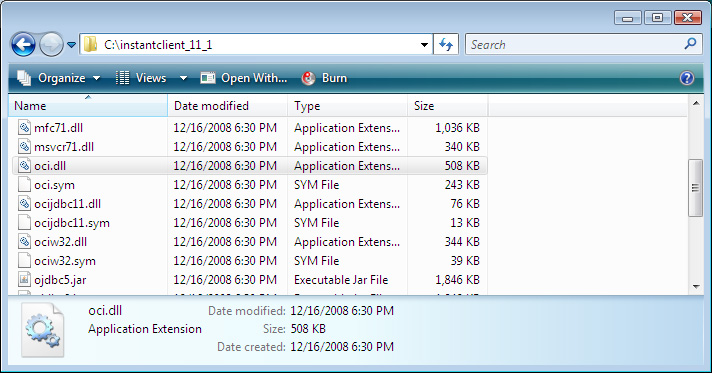Select the msvcr71.dll file icon
This screenshot has width=712, height=373.
pyautogui.click(x=24, y=147)
